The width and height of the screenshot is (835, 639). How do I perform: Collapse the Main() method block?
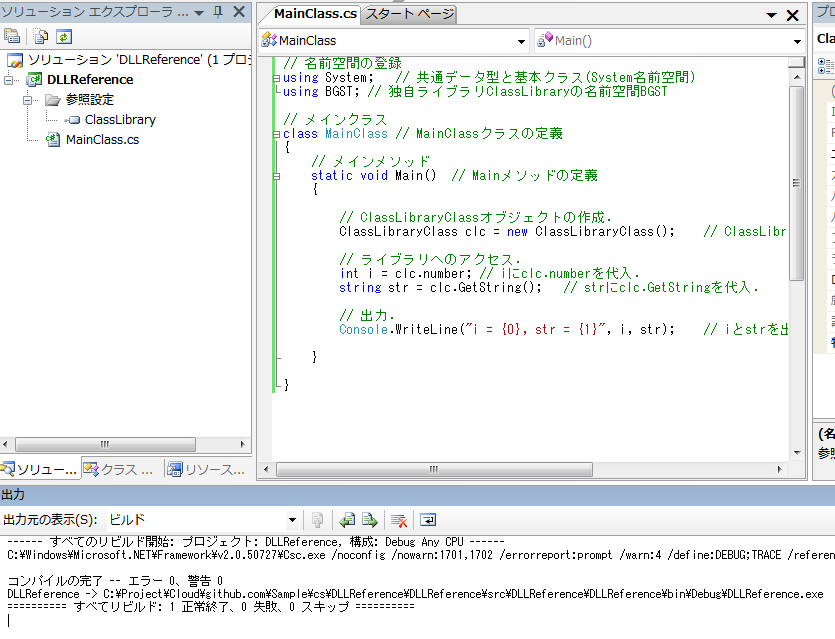pos(276,176)
